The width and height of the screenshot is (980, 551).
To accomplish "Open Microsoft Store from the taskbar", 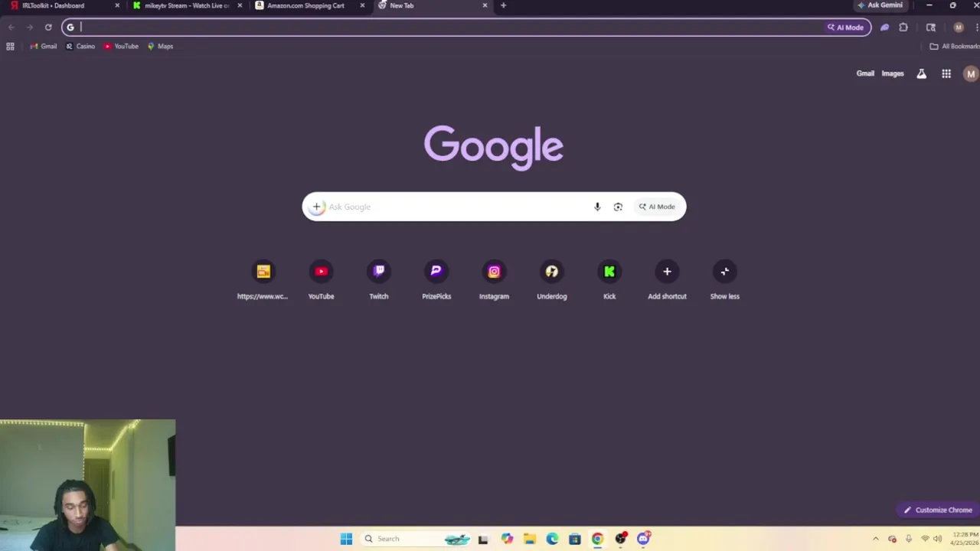I will pyautogui.click(x=574, y=539).
